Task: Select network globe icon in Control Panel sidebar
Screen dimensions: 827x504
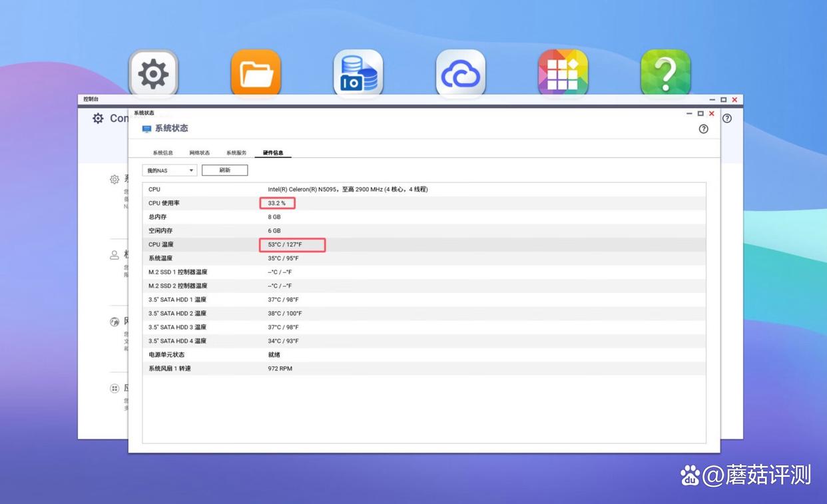Action: coord(115,322)
